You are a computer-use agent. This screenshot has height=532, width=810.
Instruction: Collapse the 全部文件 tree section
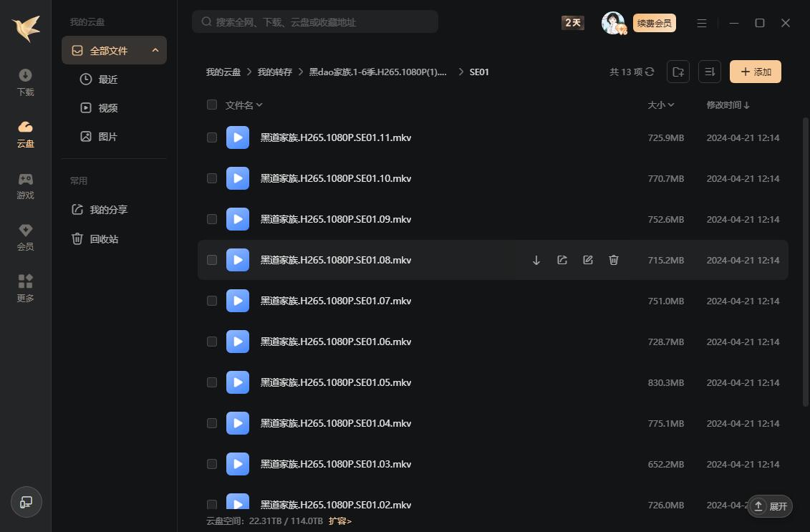(155, 51)
